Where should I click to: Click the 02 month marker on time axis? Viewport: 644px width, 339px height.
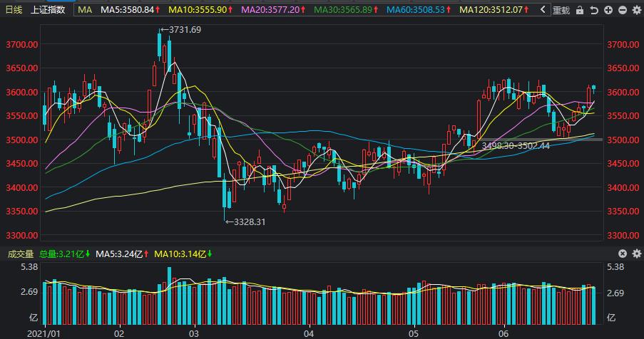click(x=120, y=333)
